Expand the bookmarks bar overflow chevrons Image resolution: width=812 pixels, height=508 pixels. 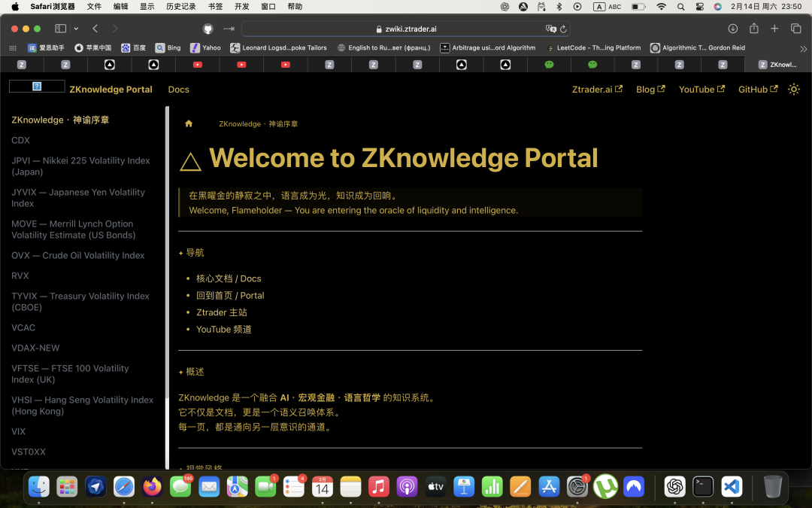click(803, 48)
